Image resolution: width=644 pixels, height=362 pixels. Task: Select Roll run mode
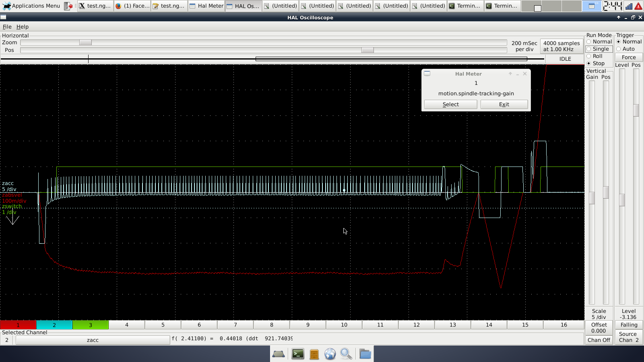click(x=594, y=56)
